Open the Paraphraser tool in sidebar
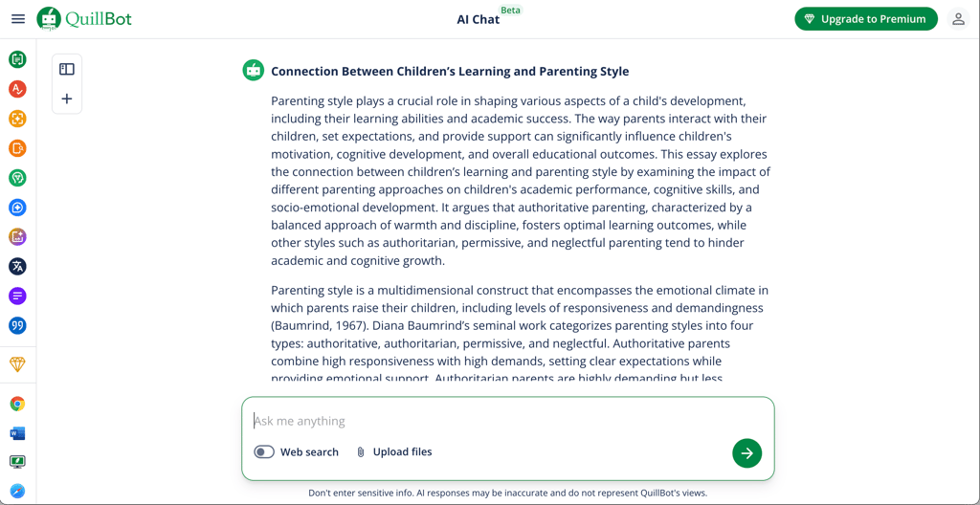The image size is (980, 505). [17, 59]
